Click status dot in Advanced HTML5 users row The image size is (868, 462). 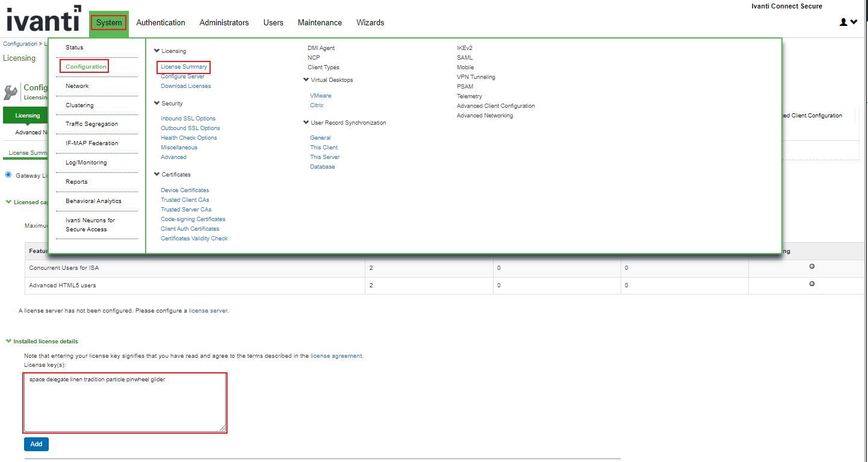(x=811, y=284)
